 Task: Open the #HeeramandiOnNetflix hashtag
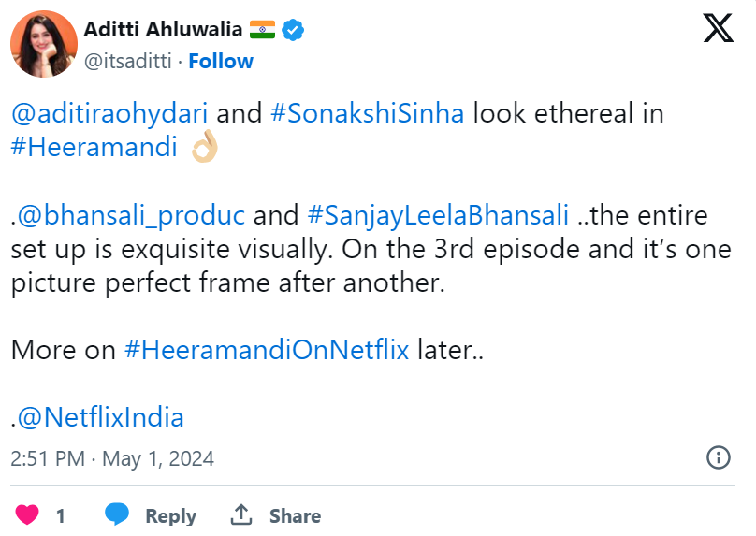(267, 351)
